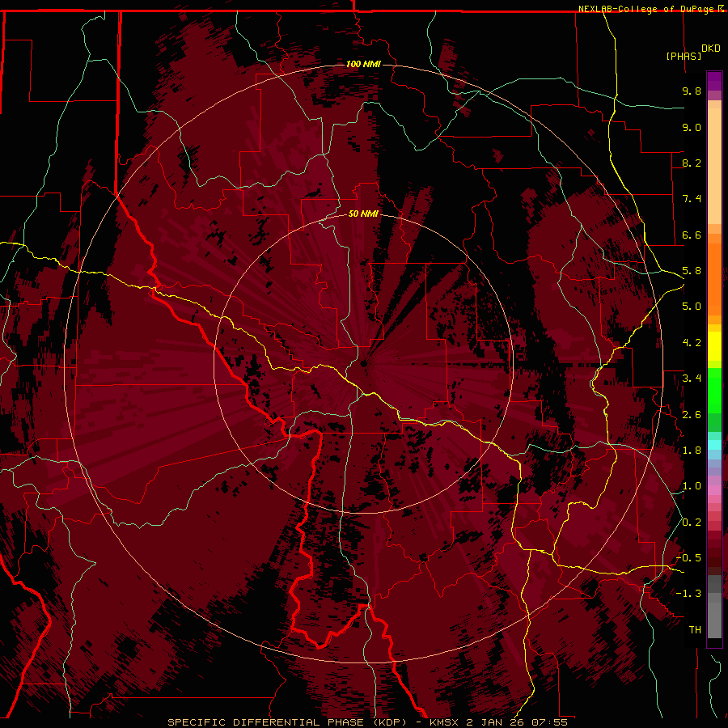Click the 7.4 value on color scale
Viewport: 728px width, 728px height.
point(692,199)
